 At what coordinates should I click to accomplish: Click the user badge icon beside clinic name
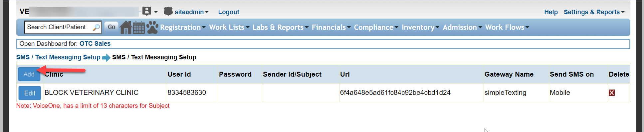(x=147, y=11)
